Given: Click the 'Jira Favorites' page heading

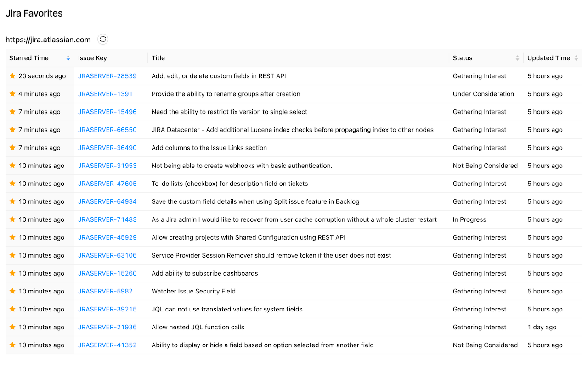Looking at the screenshot, I should (x=34, y=13).
